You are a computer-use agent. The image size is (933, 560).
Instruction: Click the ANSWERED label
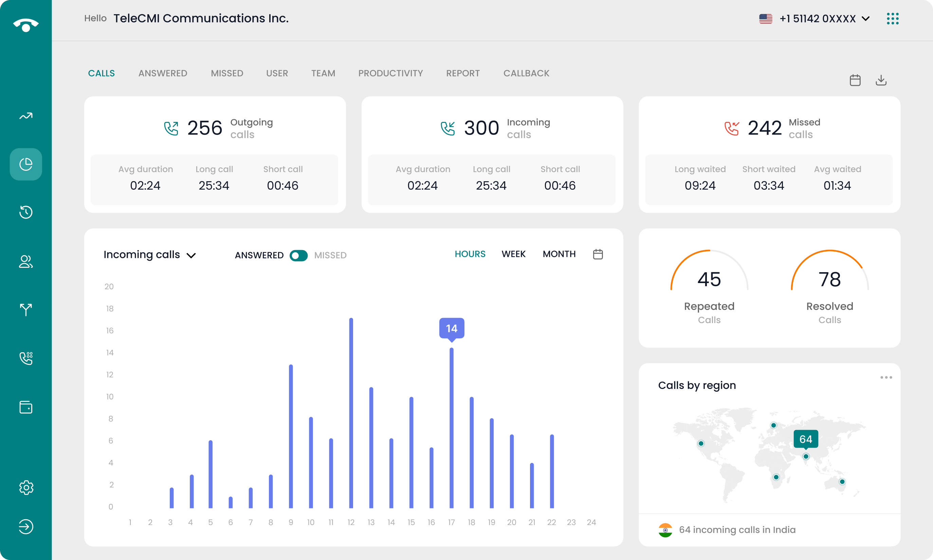click(259, 256)
